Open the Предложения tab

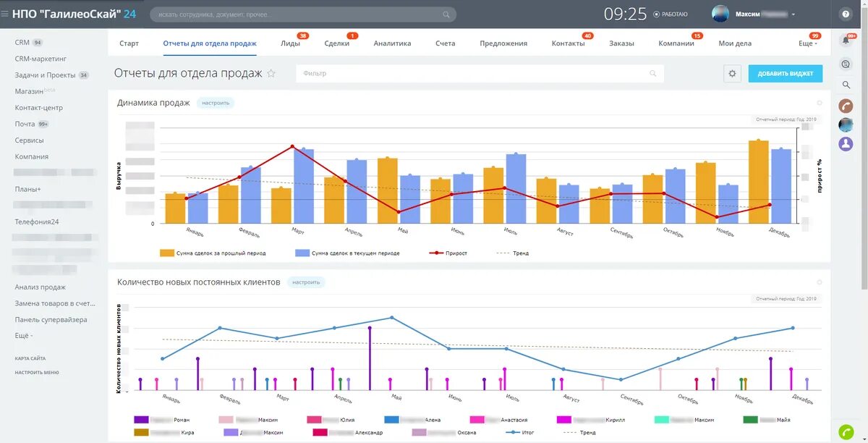click(x=503, y=43)
